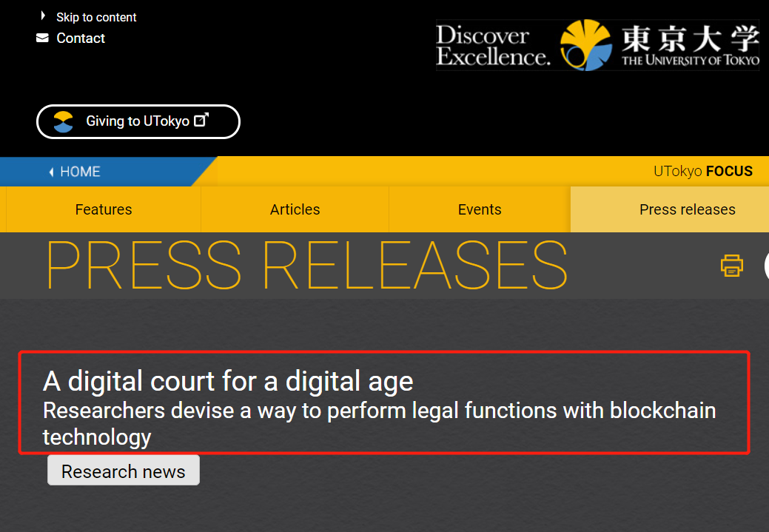
Task: Click the Research news tag button
Action: (124, 471)
